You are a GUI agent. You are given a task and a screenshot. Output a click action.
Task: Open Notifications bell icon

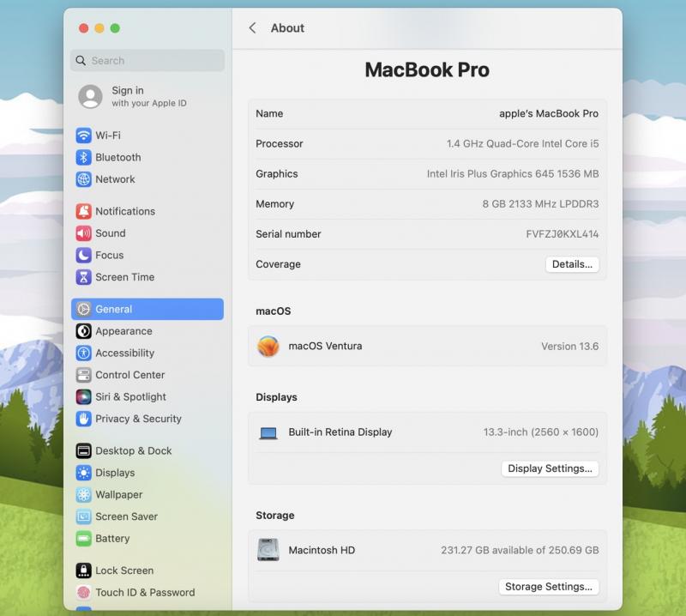tap(83, 211)
